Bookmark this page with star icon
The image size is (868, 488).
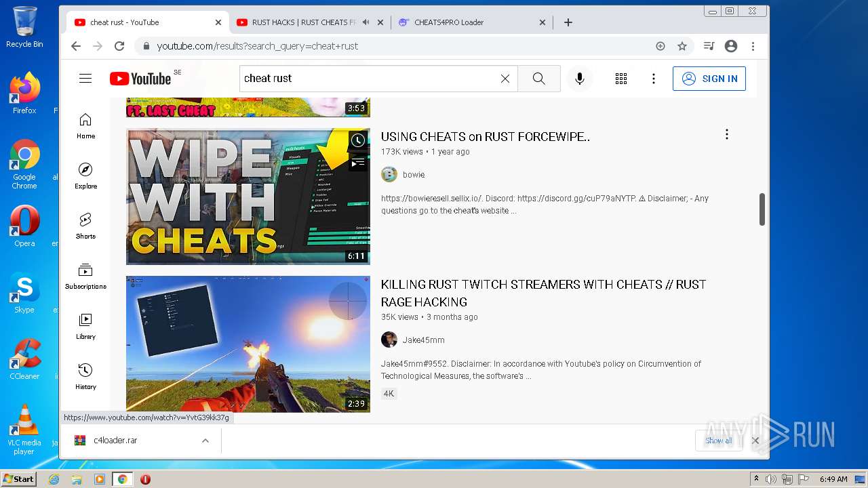pyautogui.click(x=682, y=46)
